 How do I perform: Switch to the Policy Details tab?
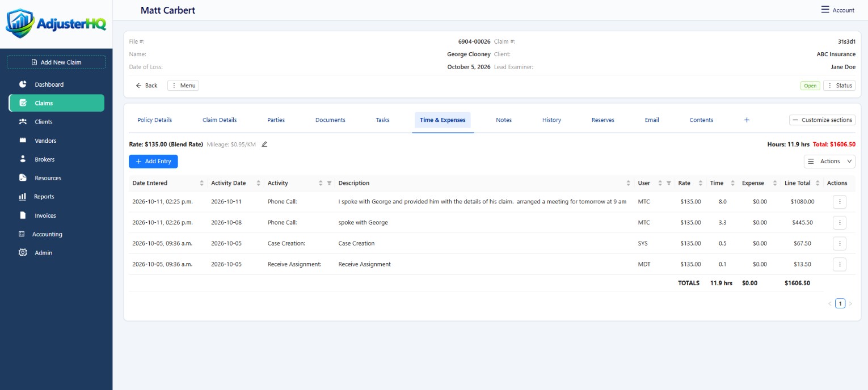154,120
